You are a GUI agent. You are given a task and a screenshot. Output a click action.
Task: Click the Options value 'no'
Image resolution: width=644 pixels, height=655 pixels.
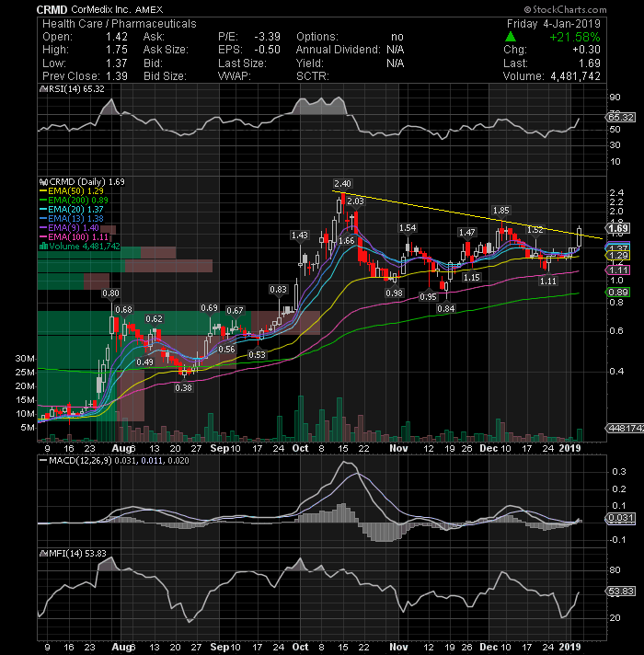click(397, 37)
